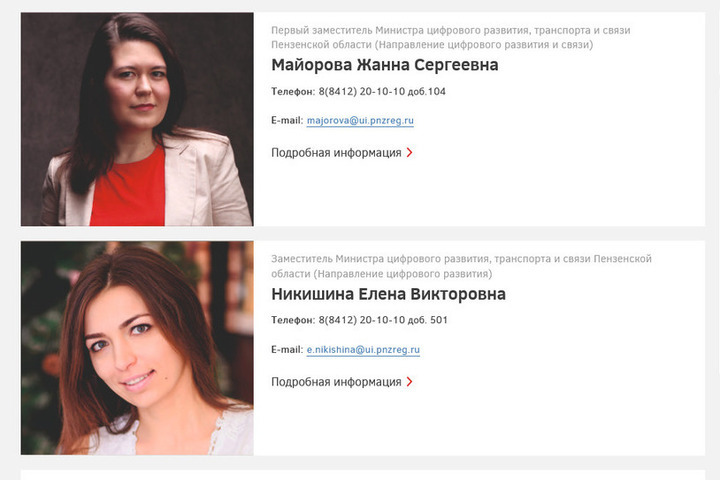Click the photo of Майорова Жанна Сергеевна
Screen dimensions: 720x480
[137, 119]
